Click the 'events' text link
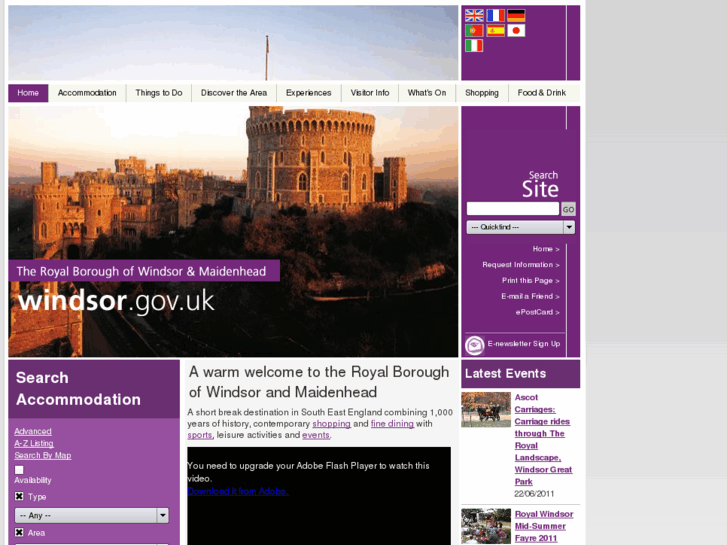This screenshot has height=545, width=727. pos(316,435)
